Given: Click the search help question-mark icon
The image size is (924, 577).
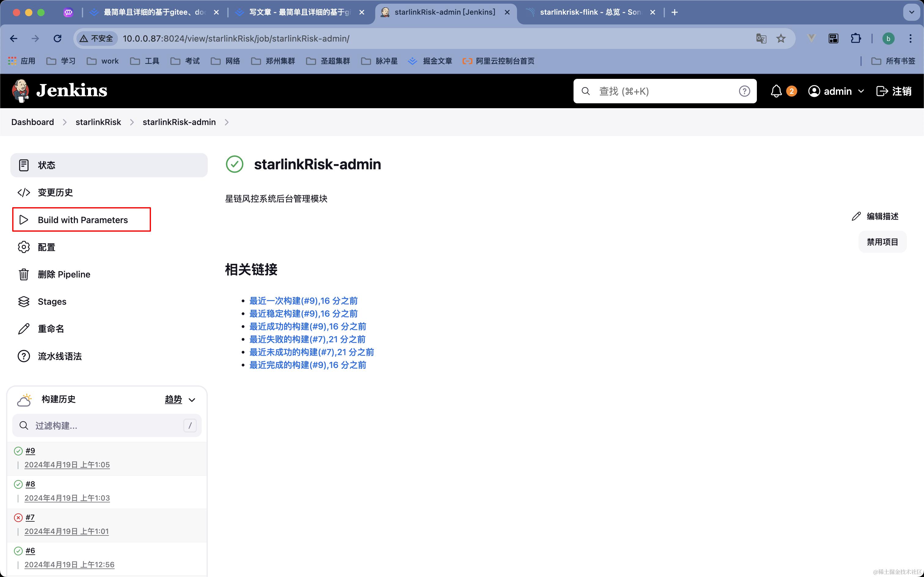Looking at the screenshot, I should pos(744,91).
